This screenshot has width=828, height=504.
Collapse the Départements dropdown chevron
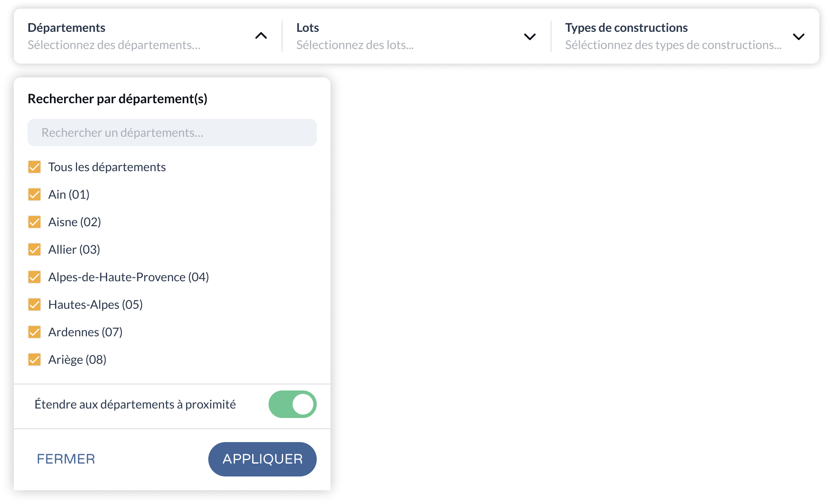coord(261,36)
